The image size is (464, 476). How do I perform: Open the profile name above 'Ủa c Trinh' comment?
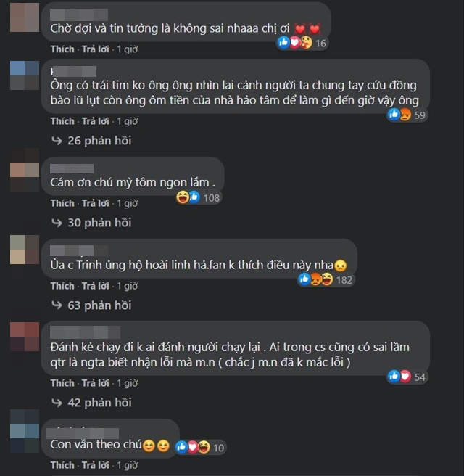(x=79, y=251)
